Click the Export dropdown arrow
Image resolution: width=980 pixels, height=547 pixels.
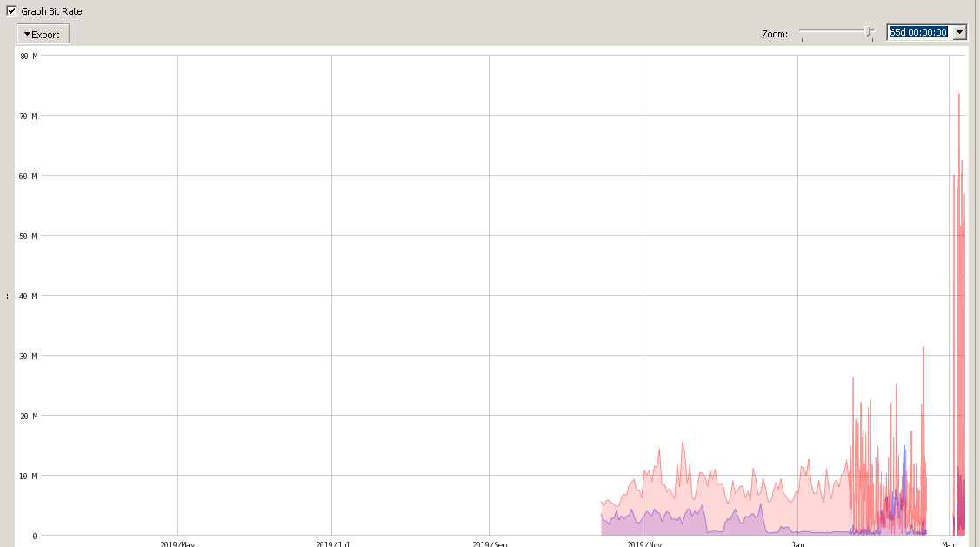click(x=29, y=34)
